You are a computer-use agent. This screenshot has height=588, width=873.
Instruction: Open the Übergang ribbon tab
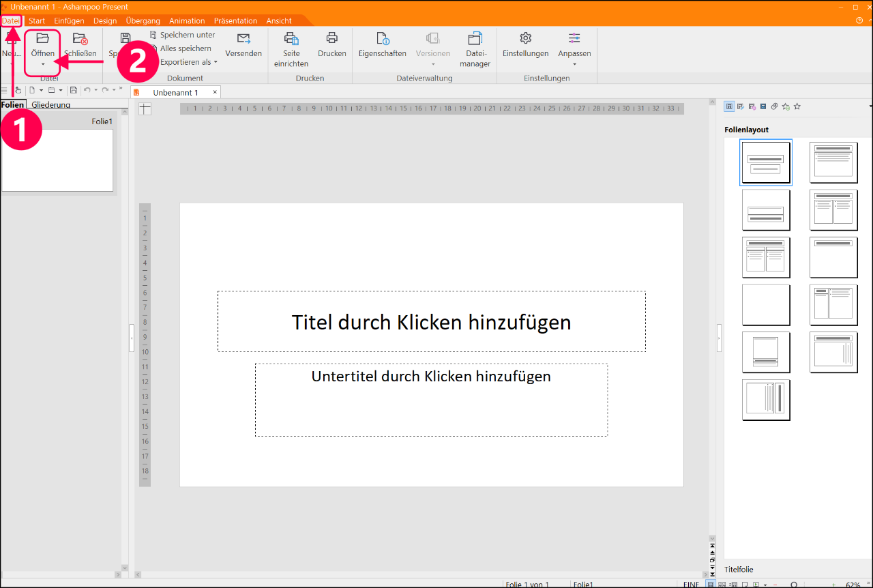tap(143, 20)
